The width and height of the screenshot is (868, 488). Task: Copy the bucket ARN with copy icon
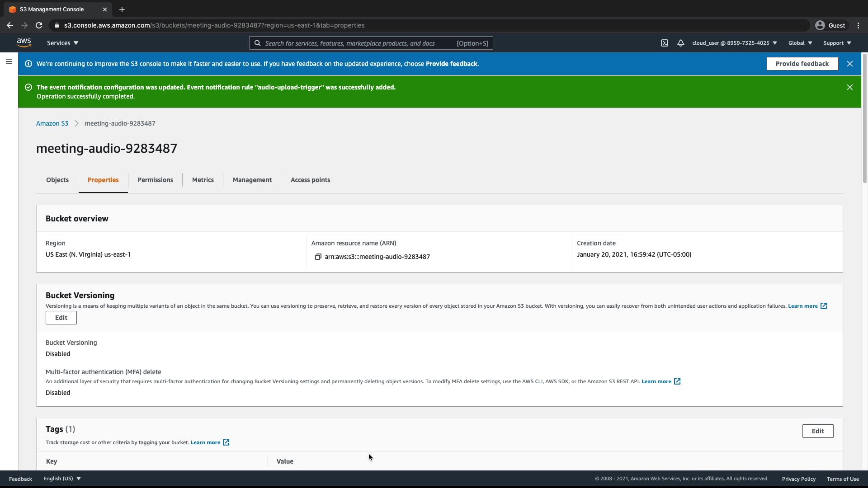[x=318, y=257]
